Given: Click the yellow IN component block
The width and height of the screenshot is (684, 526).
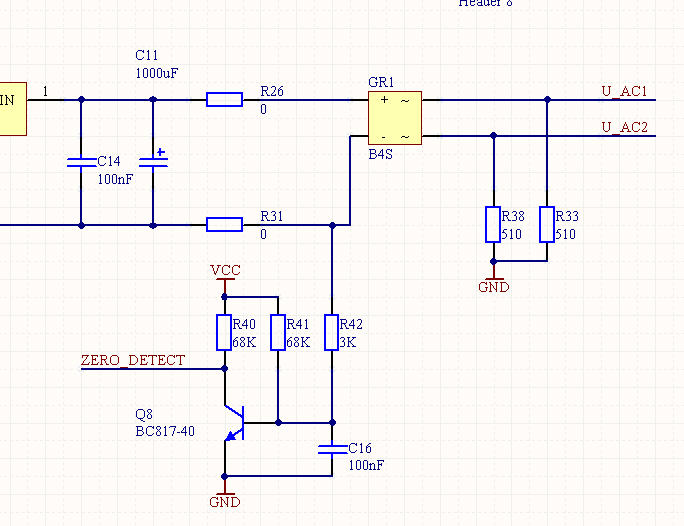Looking at the screenshot, I should coord(13,109).
